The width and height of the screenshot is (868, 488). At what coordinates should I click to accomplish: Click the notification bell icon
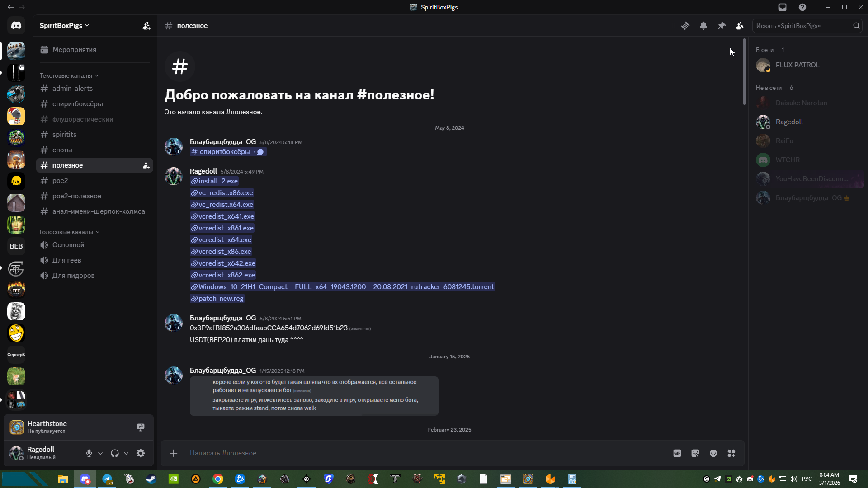coord(703,26)
